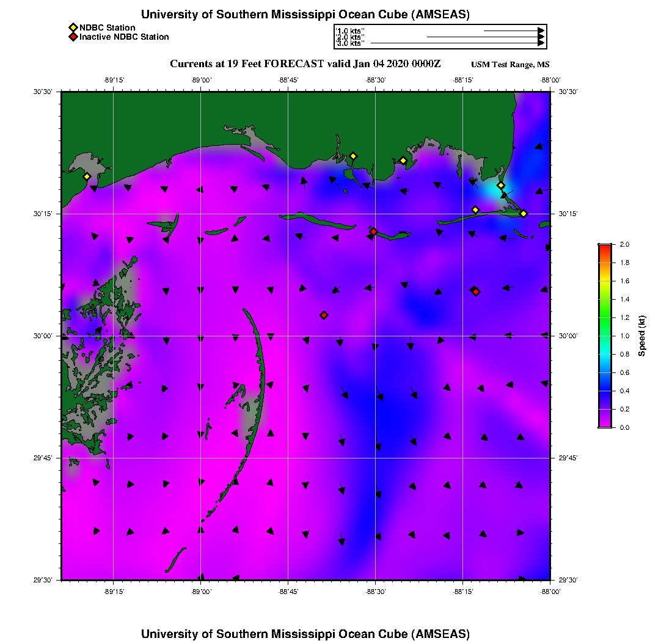672x641 pixels.
Task: Click the 3.0 kts reference arrow in the scale
Action: point(456,43)
